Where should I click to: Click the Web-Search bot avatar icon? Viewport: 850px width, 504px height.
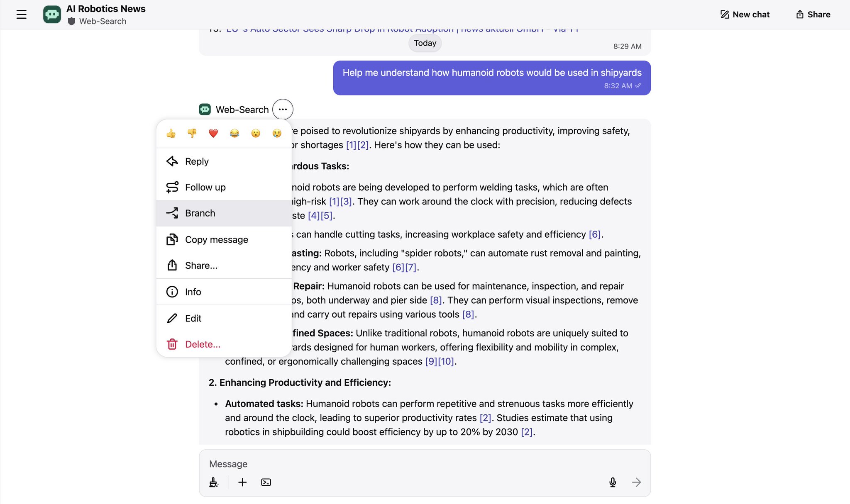tap(205, 110)
